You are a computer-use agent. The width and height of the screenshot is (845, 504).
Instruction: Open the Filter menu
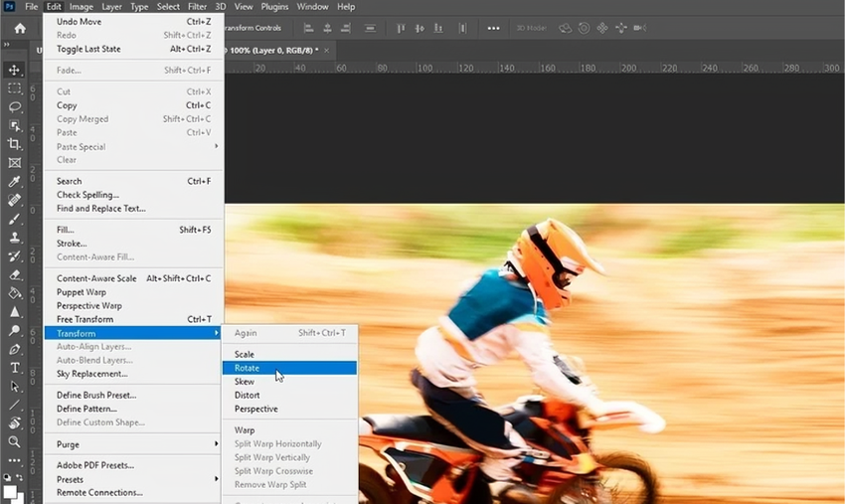pos(197,7)
